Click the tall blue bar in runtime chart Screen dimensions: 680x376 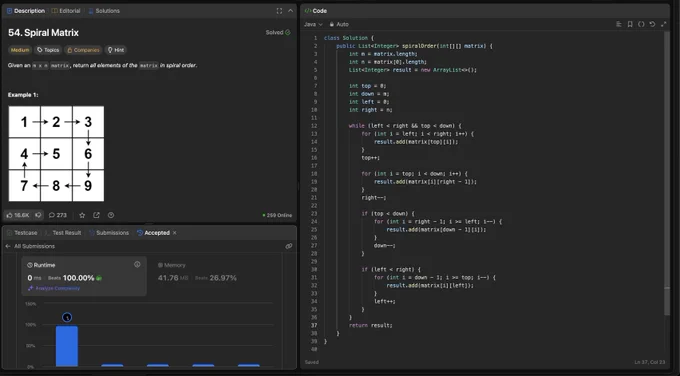coord(67,346)
